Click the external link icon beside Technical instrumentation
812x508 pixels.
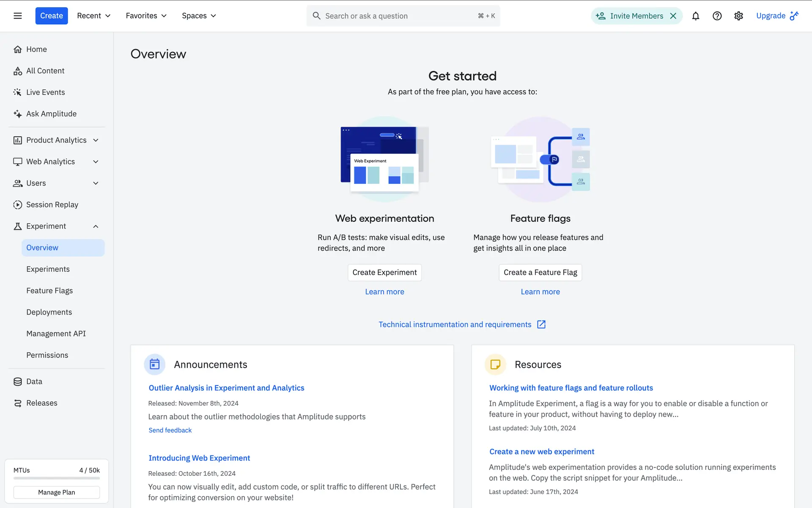click(541, 324)
